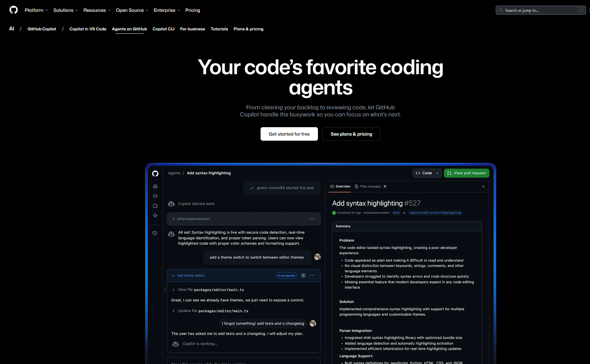The height and width of the screenshot is (364, 590).
Task: Expand the Initial implementation section
Action: coord(173,219)
